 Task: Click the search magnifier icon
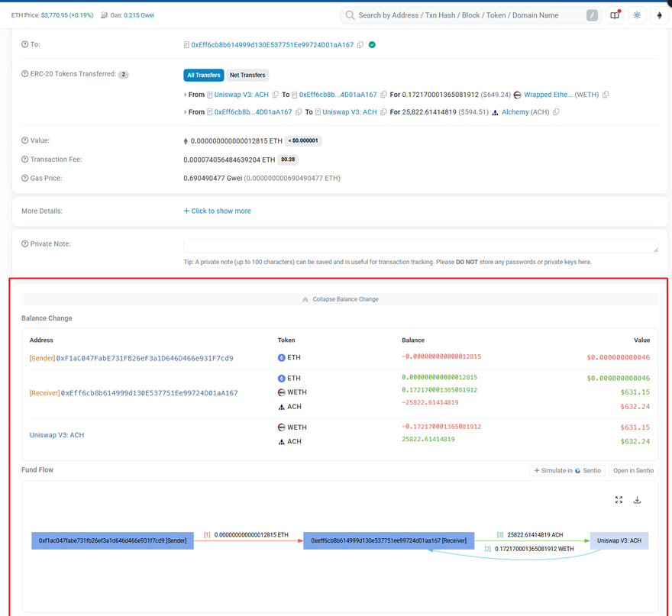pos(350,15)
